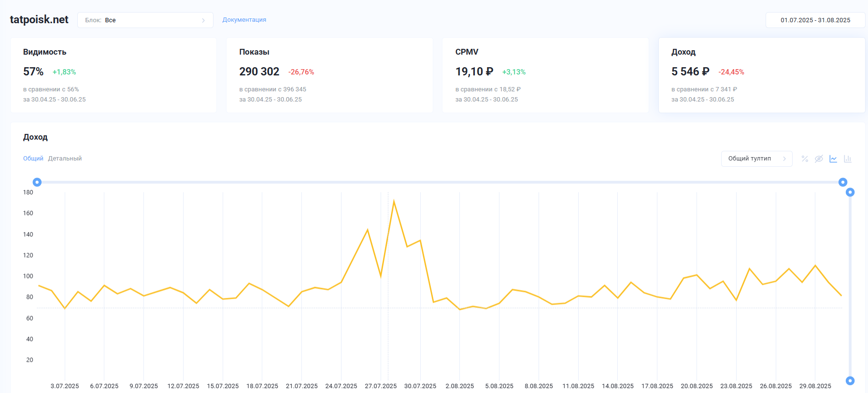Click the tatpoisk.net site title
Screen dimensions: 868x393
pyautogui.click(x=39, y=20)
